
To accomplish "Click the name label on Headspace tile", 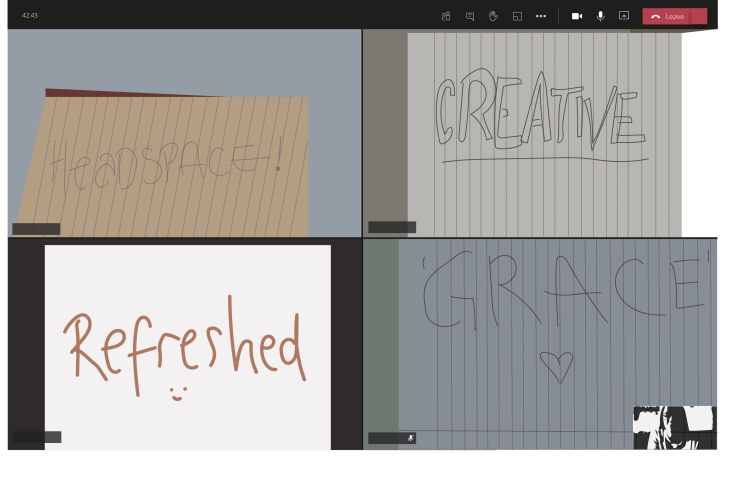I will pyautogui.click(x=36, y=229).
